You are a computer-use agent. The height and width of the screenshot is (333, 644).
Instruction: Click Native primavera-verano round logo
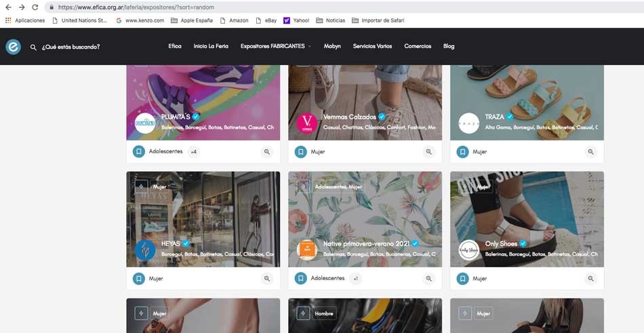pos(307,250)
